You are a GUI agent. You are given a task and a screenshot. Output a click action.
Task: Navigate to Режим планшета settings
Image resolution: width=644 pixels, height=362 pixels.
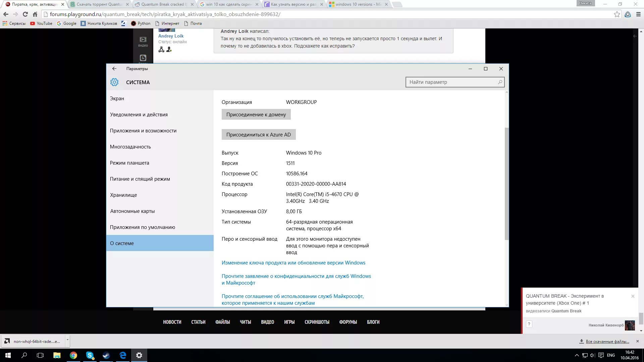(129, 162)
